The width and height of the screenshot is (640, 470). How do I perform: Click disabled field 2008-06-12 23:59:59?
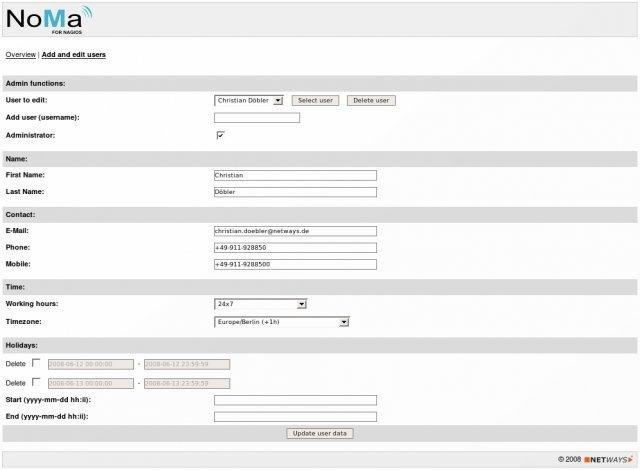pos(187,364)
